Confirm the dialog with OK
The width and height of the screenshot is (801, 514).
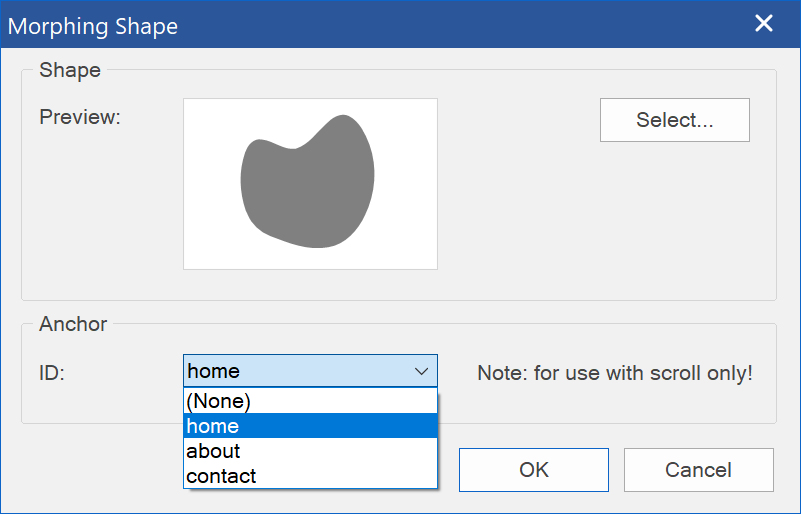[x=534, y=470]
